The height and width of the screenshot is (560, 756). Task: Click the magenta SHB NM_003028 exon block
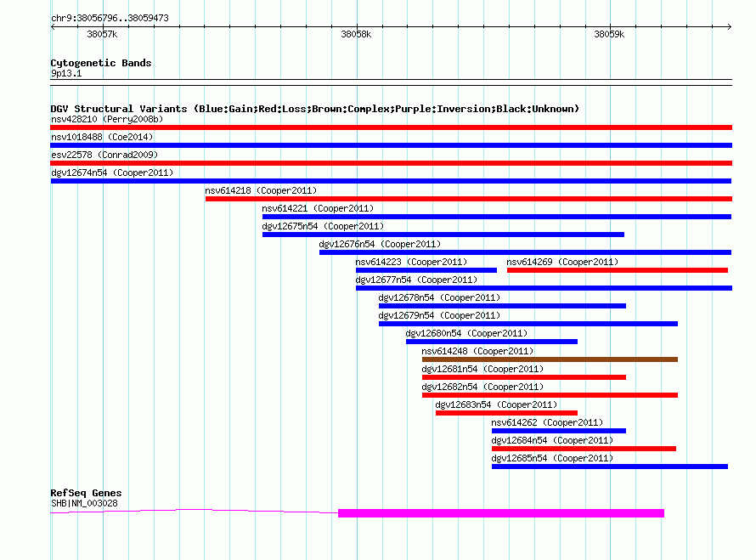pos(501,513)
